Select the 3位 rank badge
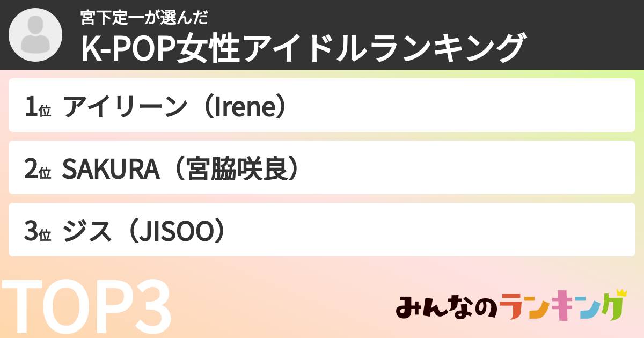Image resolution: width=644 pixels, height=338 pixels. (x=38, y=231)
